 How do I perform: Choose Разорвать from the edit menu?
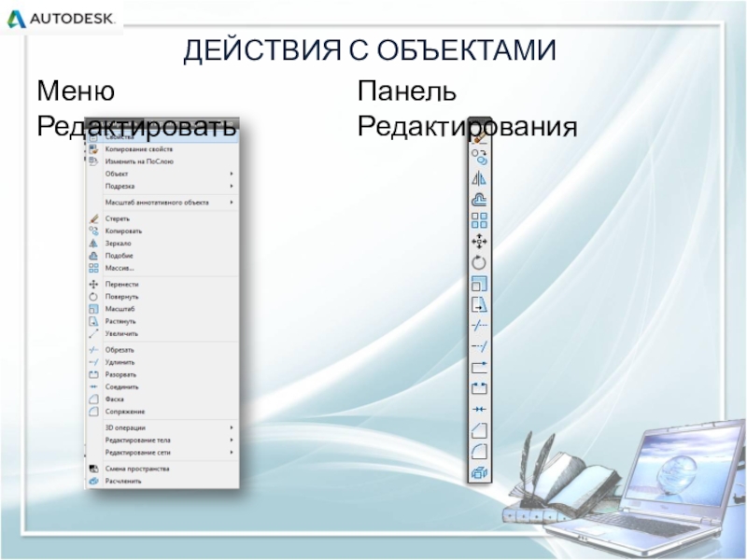tap(162, 375)
